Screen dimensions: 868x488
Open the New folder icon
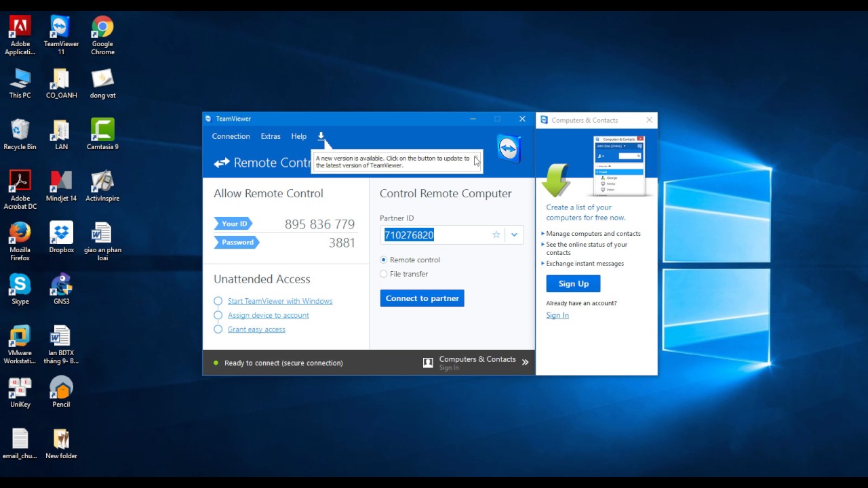click(61, 444)
